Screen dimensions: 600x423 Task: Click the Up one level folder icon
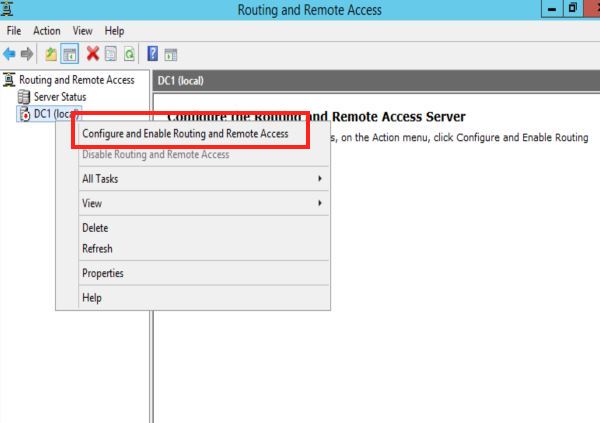(x=51, y=54)
